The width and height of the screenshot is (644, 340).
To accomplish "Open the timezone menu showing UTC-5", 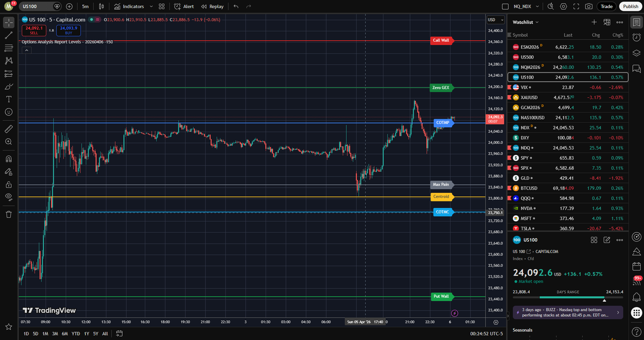I will [x=486, y=334].
